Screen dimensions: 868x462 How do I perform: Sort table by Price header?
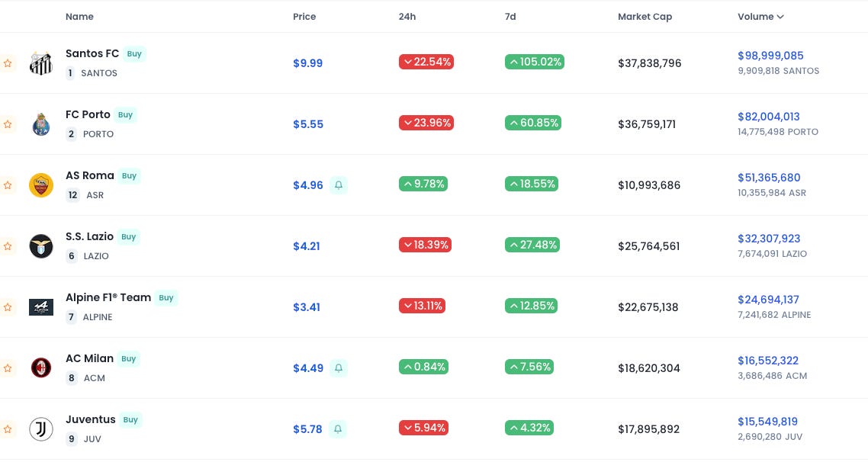pyautogui.click(x=304, y=17)
